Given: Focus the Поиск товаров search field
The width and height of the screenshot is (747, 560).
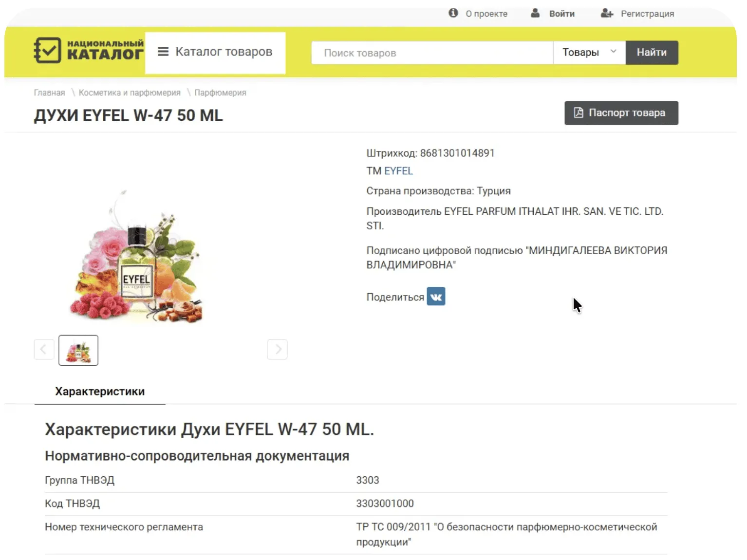Looking at the screenshot, I should click(432, 53).
